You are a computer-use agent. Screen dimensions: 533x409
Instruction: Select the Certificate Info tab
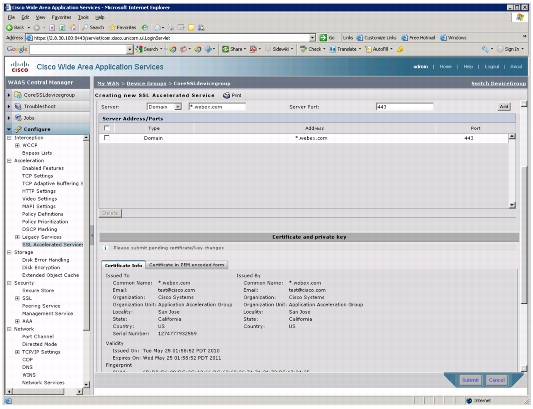point(123,265)
